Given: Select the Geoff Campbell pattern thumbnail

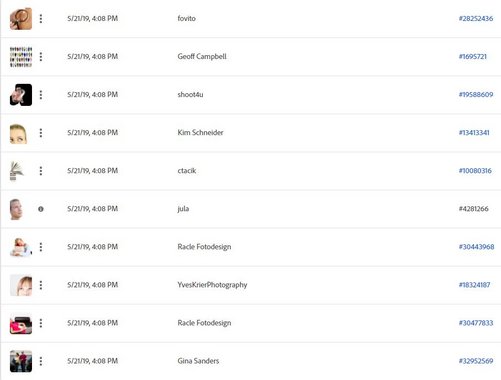Looking at the screenshot, I should (21, 57).
